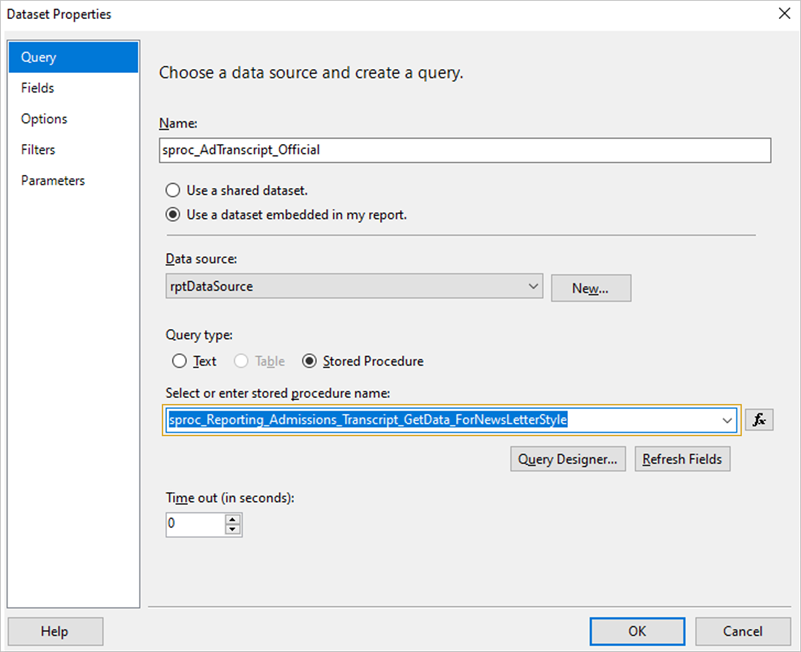Screen dimensions: 801x652
Task: Open the Options page
Action: point(44,119)
